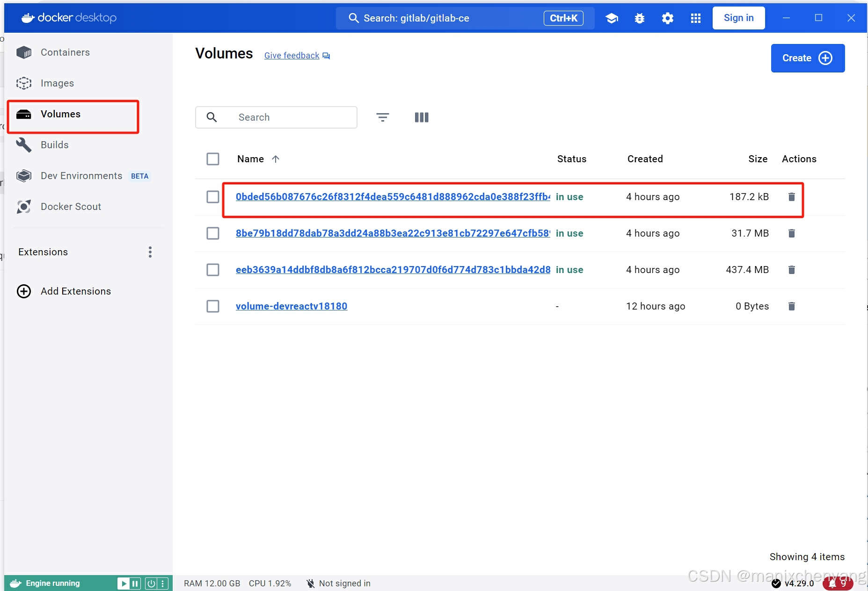Click RAM 12.00 GB status text
This screenshot has width=868, height=591.
(212, 584)
